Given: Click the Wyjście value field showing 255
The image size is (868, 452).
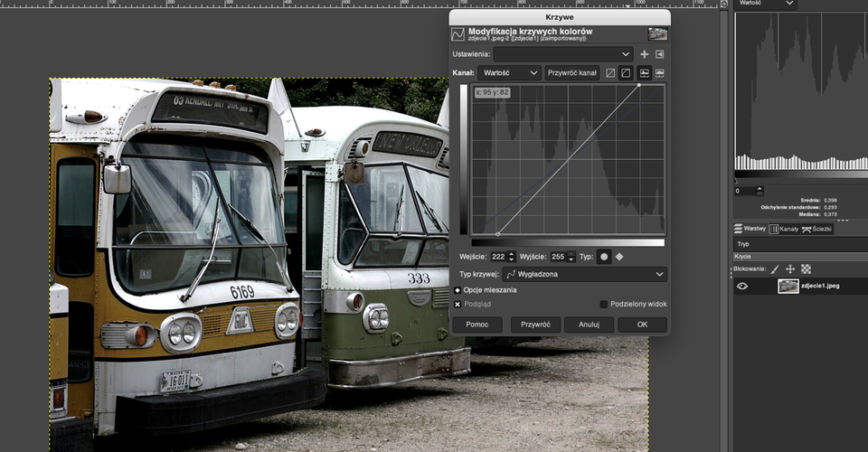Looking at the screenshot, I should [558, 257].
